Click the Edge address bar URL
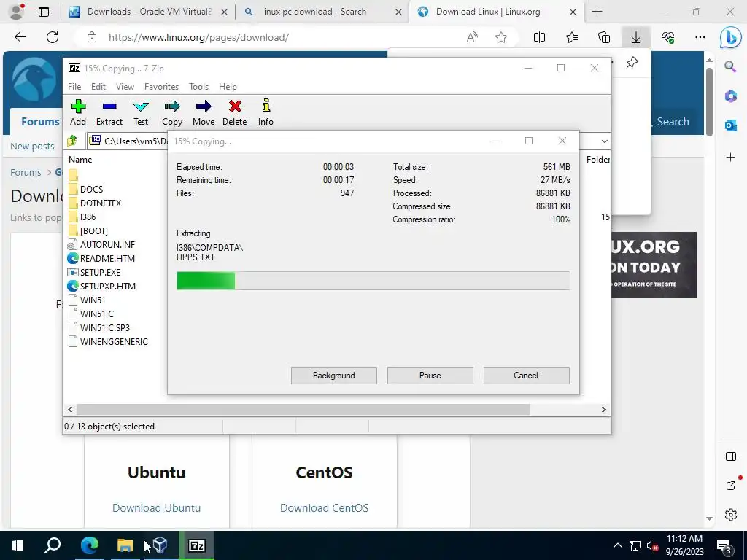 198,37
